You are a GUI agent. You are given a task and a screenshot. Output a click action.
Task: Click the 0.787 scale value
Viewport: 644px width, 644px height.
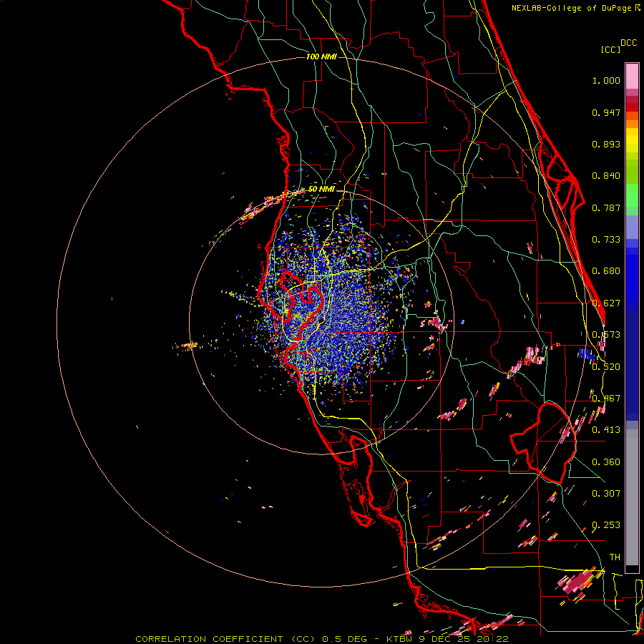(606, 208)
